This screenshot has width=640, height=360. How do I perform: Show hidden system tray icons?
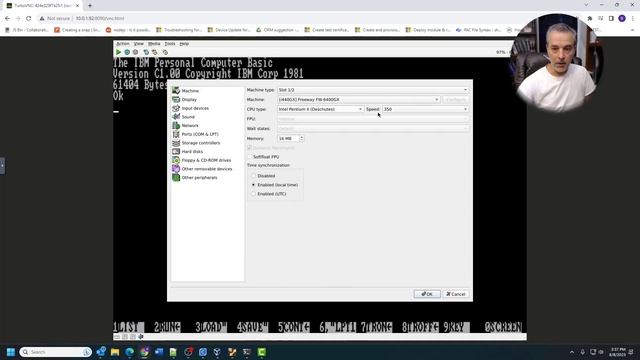(x=572, y=352)
